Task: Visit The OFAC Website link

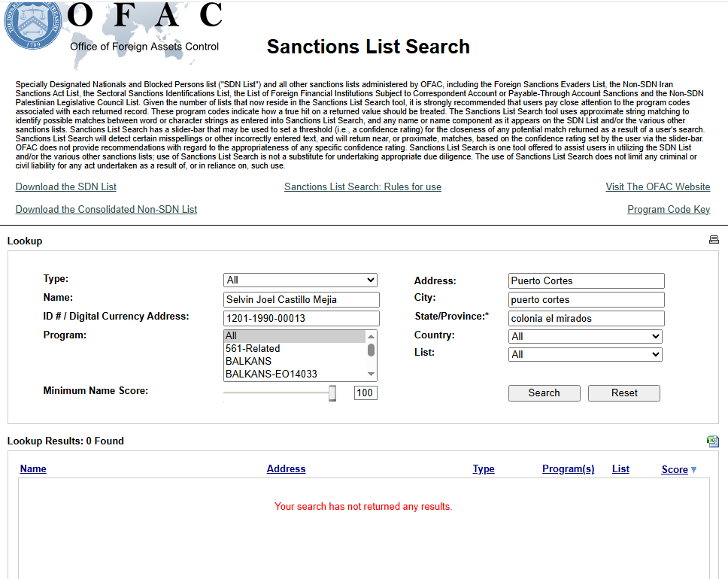Action: 658,186
